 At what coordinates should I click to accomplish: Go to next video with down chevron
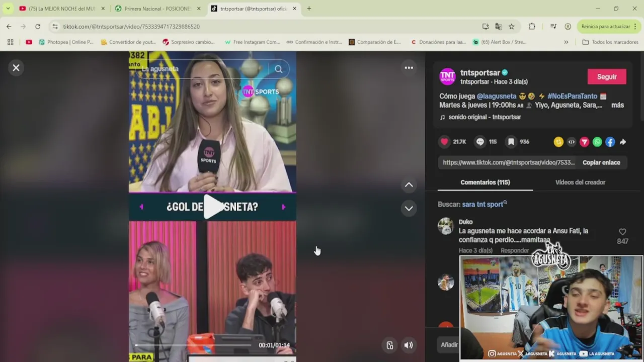coord(409,208)
